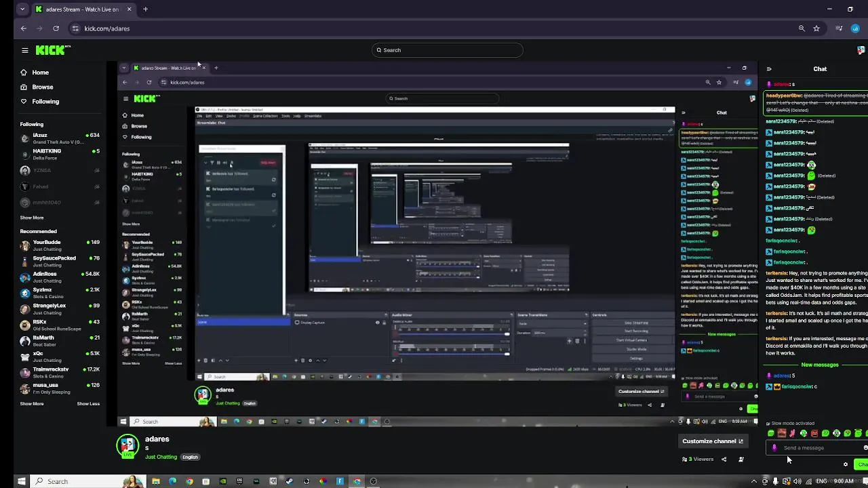This screenshot has width=868, height=488.
Task: Open the emoji picker in the message box
Action: coord(865,447)
